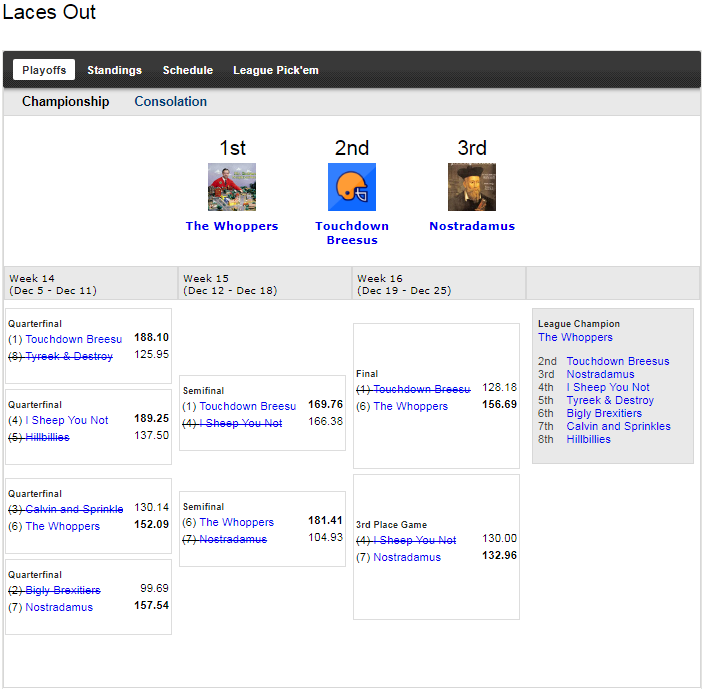The image size is (703, 689).
Task: Open I Sheep You Not in semifinal
Action: pyautogui.click(x=241, y=423)
